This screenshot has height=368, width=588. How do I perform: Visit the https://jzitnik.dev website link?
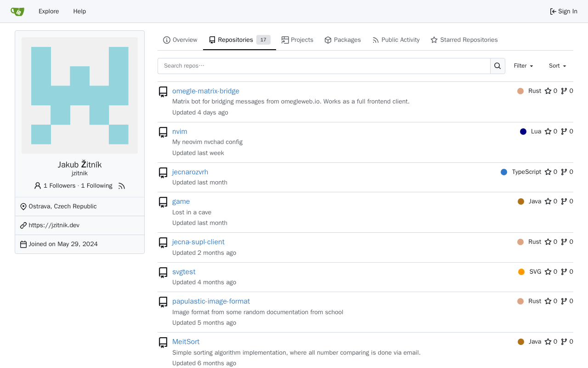[x=54, y=225]
